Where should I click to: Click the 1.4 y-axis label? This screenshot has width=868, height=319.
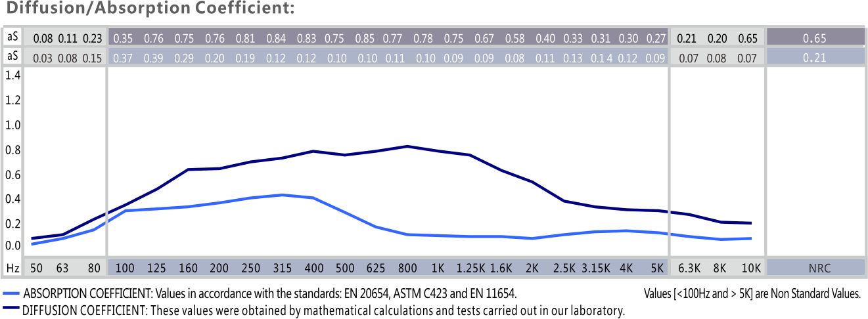click(x=12, y=75)
